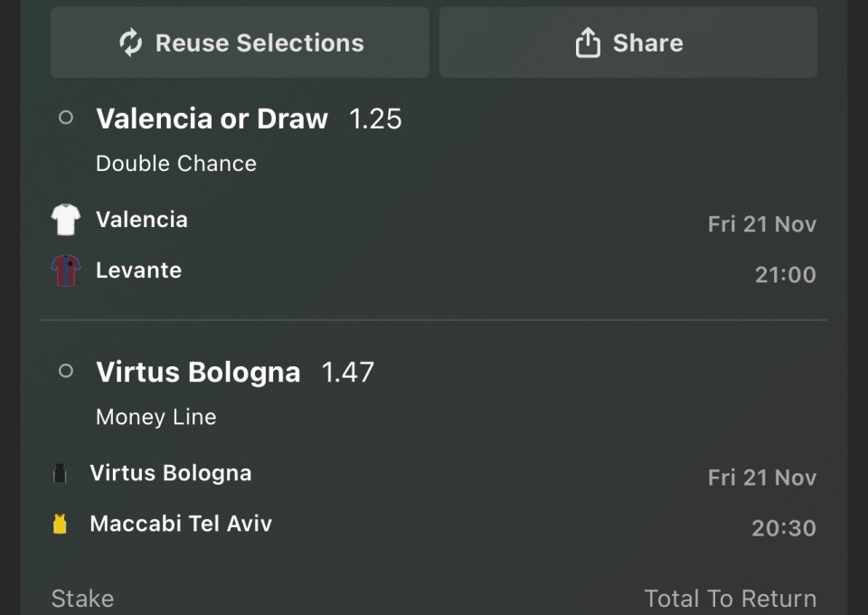Image resolution: width=868 pixels, height=615 pixels.
Task: Open the Maccabi Tel Aviv team name
Action: (181, 524)
